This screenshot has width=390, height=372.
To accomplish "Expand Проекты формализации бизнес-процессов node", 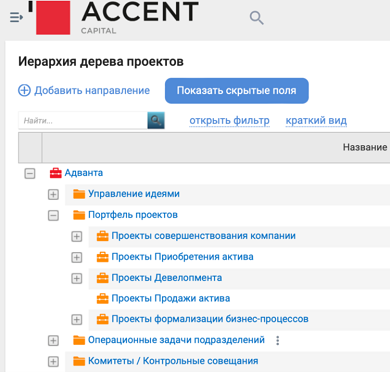I will point(77,320).
